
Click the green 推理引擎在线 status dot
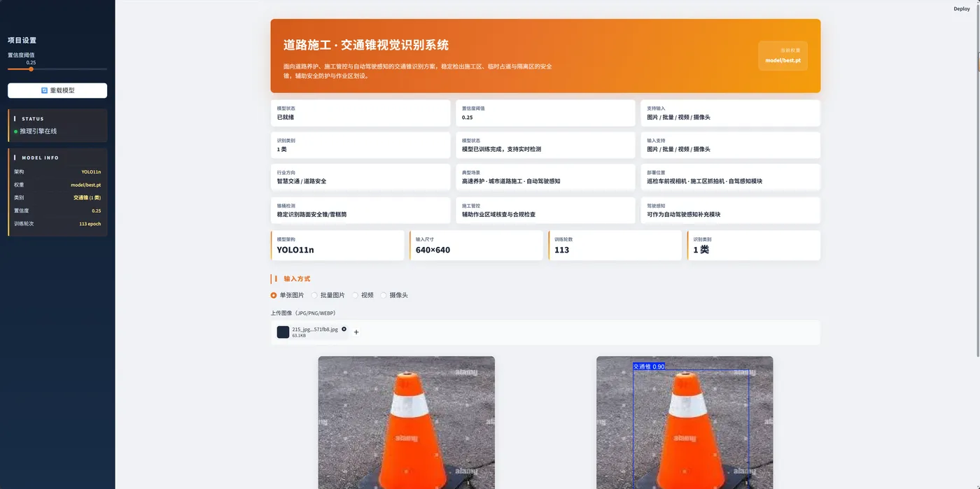(15, 132)
